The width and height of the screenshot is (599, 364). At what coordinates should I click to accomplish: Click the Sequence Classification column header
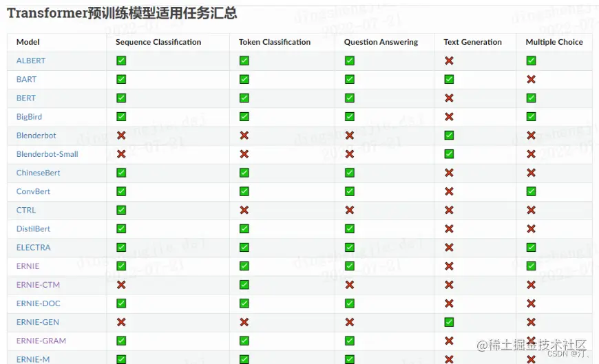158,42
